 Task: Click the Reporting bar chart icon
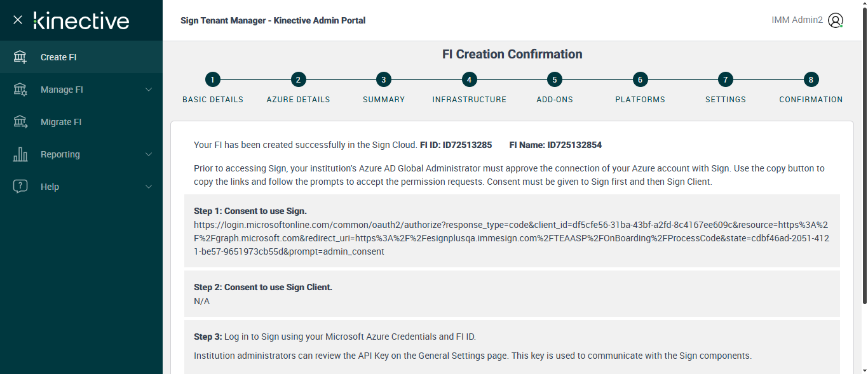(20, 154)
